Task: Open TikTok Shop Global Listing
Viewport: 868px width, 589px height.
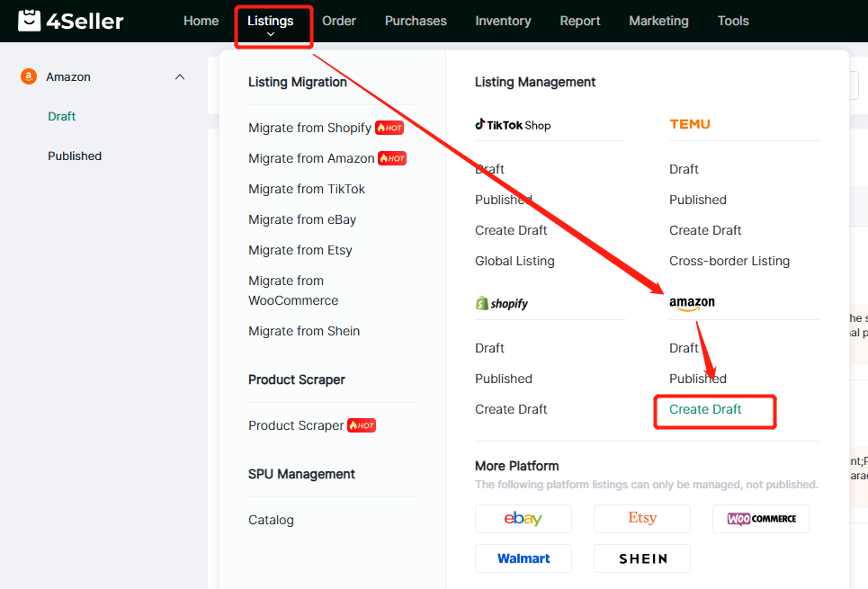Action: point(515,261)
